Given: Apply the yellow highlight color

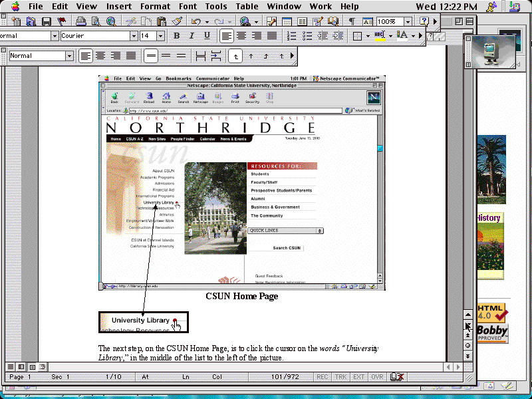Looking at the screenshot, I should coord(380,36).
